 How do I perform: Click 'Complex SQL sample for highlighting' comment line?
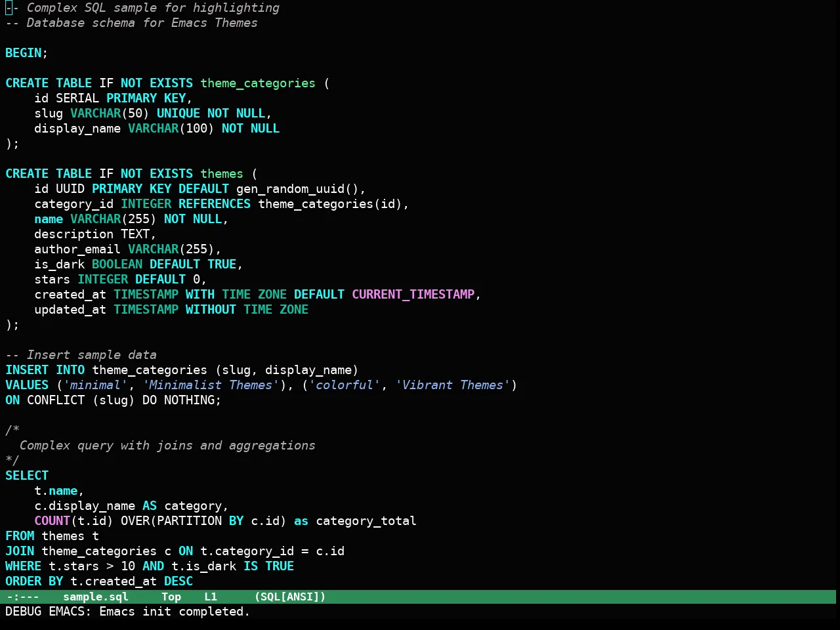[x=142, y=8]
